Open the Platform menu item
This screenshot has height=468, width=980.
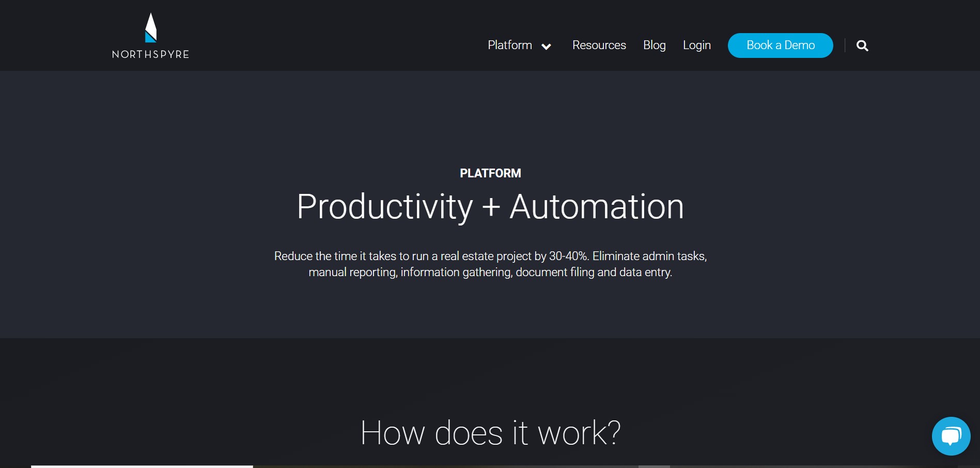[510, 45]
